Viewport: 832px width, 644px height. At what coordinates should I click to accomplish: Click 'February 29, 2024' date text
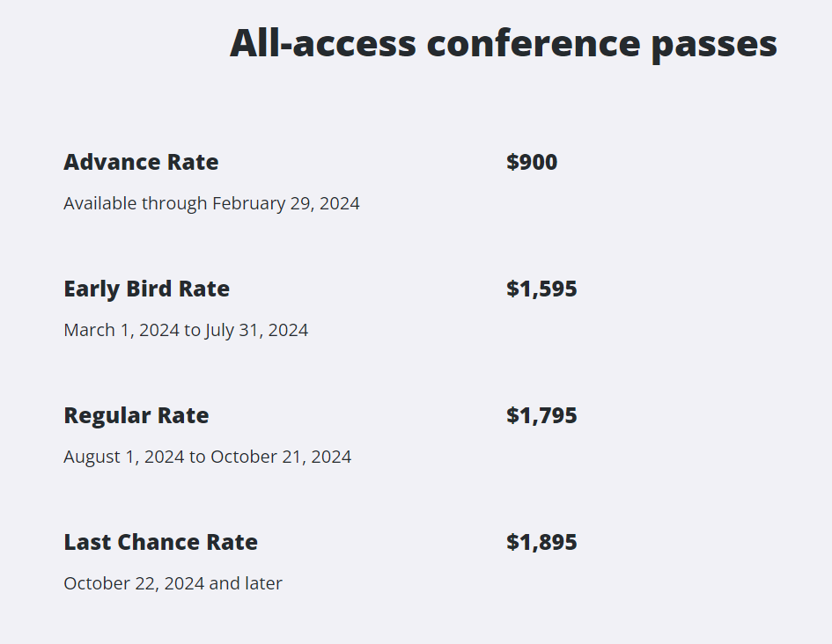click(286, 204)
